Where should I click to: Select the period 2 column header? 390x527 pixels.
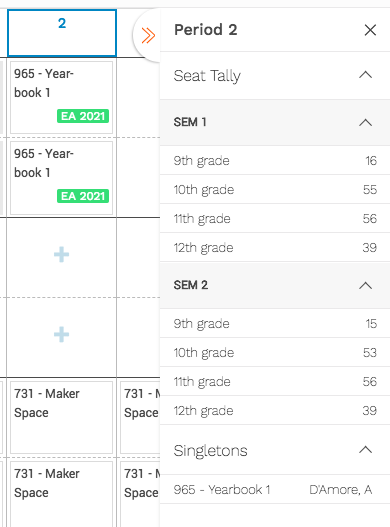62,33
